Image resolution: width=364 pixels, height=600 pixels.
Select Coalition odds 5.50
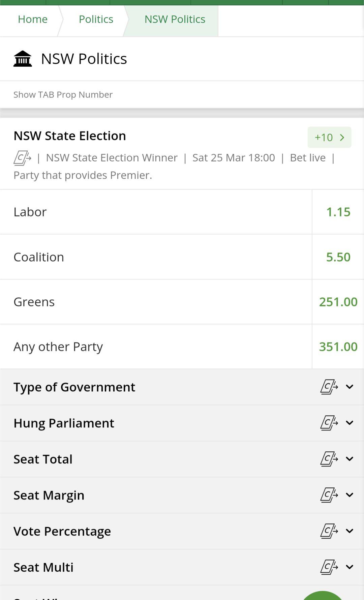click(x=338, y=257)
